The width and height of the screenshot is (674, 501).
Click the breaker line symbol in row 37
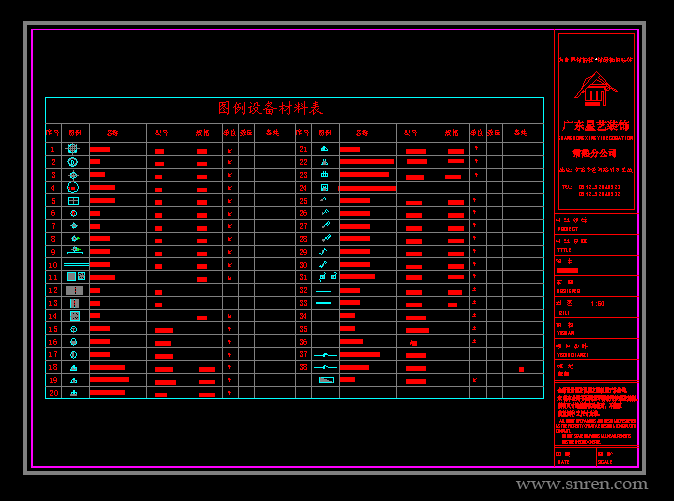tap(325, 355)
